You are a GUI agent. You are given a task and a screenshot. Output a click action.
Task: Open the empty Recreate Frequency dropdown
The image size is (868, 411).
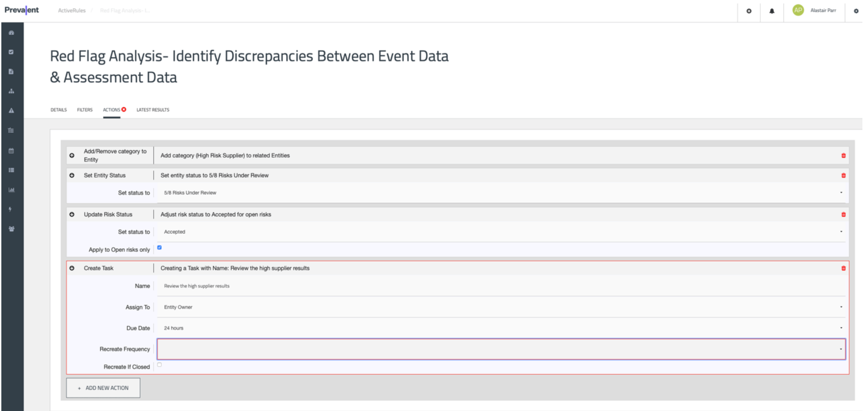(x=501, y=349)
